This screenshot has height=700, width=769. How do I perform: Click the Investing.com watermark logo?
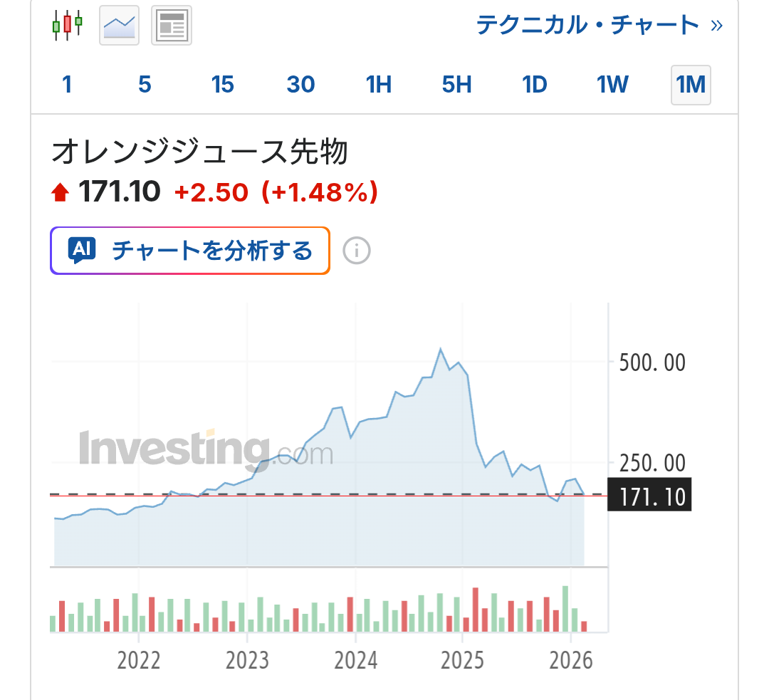click(x=205, y=449)
